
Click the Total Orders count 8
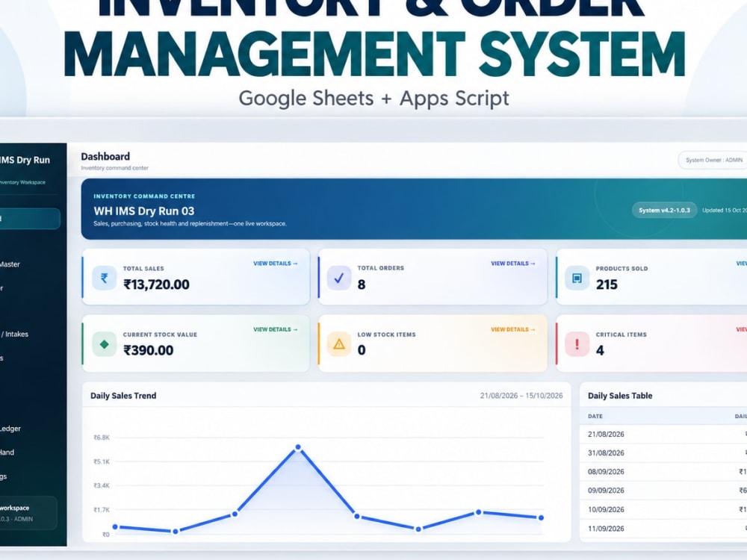(362, 284)
